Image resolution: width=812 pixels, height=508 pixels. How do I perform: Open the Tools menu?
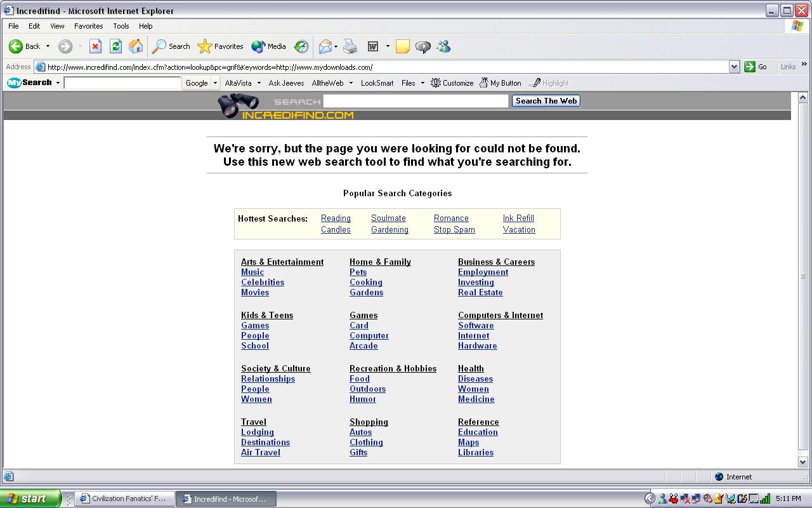pyautogui.click(x=121, y=26)
